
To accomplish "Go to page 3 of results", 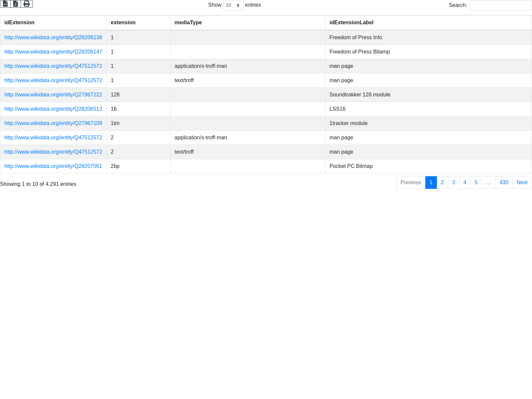I will (x=454, y=183).
